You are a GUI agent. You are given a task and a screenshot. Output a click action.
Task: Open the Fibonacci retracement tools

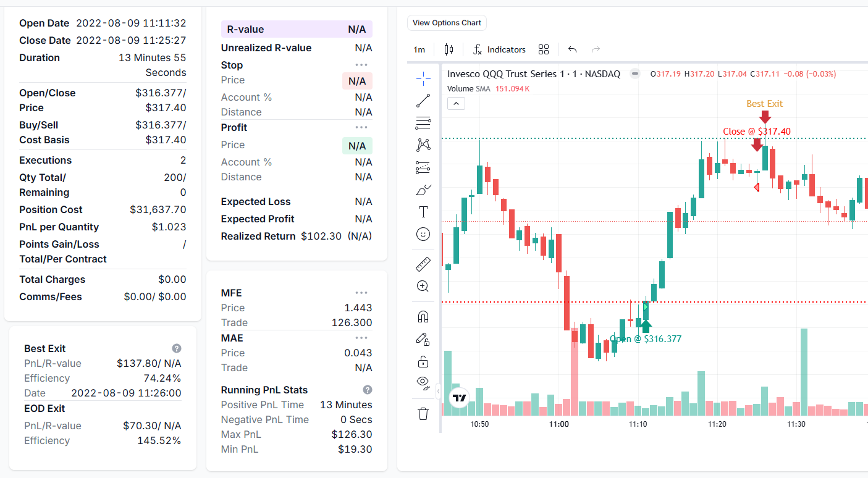[x=423, y=123]
